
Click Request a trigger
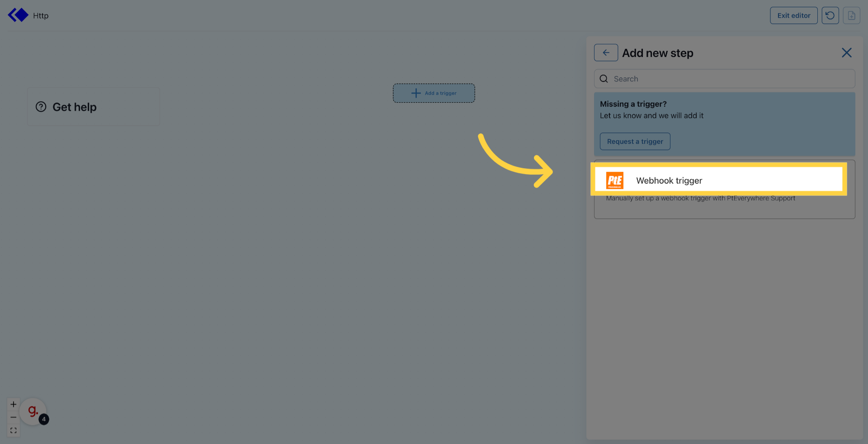pos(635,141)
